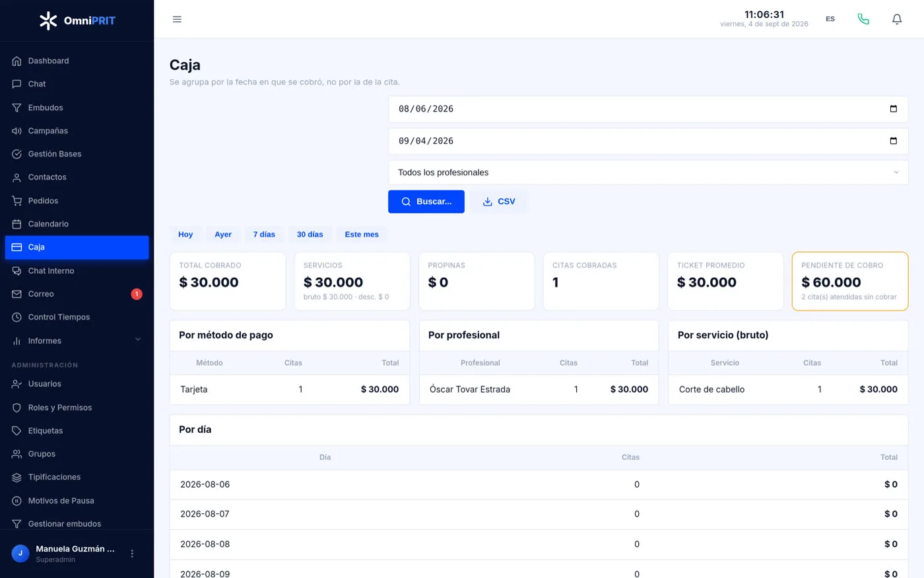Select the 7 días quick range
The image size is (924, 578).
coord(264,234)
